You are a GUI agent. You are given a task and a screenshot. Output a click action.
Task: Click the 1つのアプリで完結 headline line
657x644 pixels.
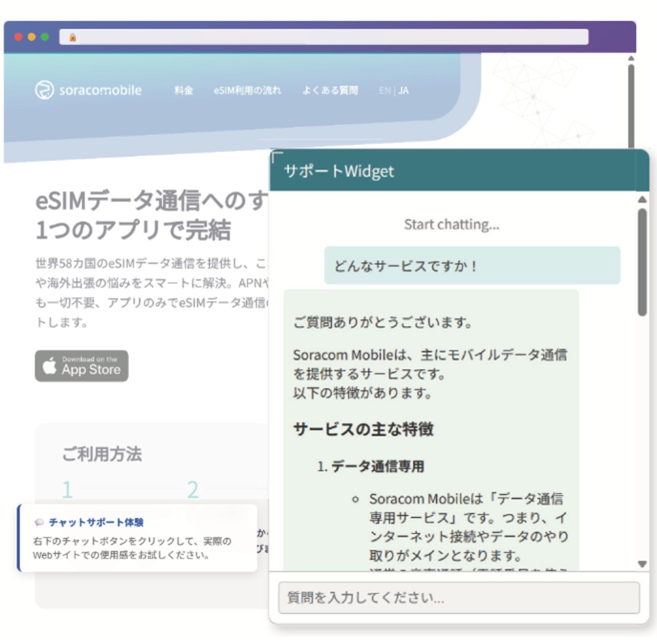[x=133, y=230]
